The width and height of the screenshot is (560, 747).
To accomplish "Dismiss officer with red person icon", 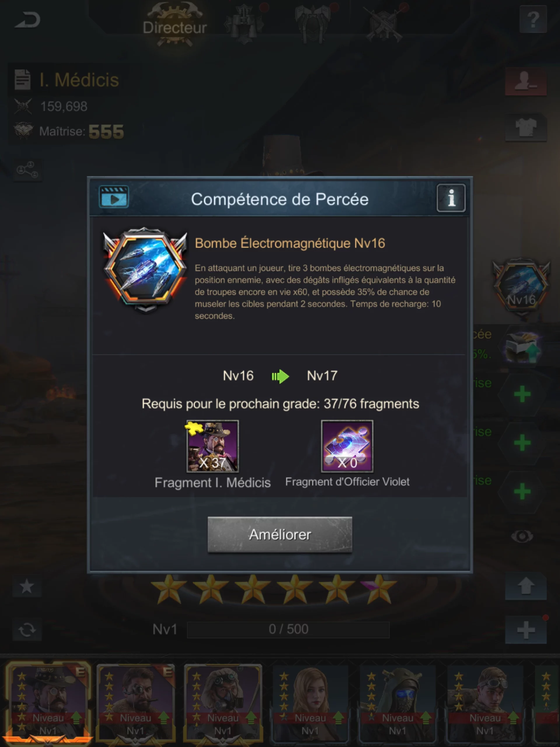I will (526, 82).
